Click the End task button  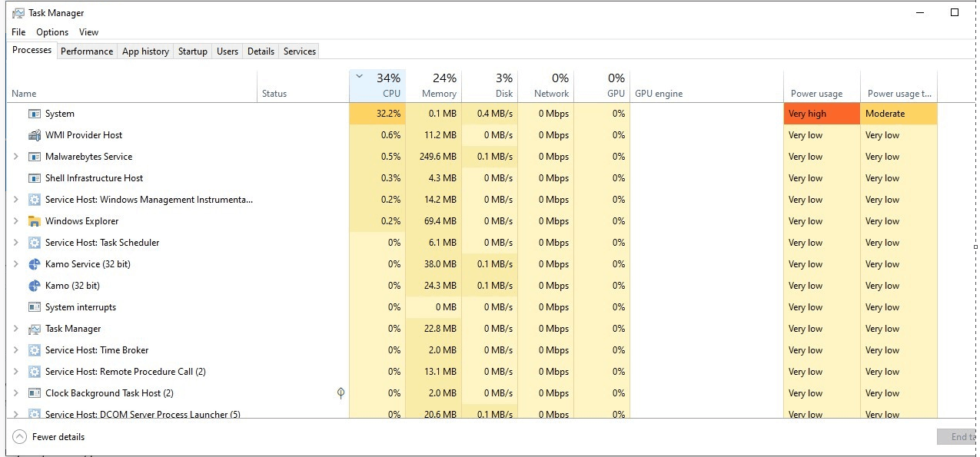point(958,437)
